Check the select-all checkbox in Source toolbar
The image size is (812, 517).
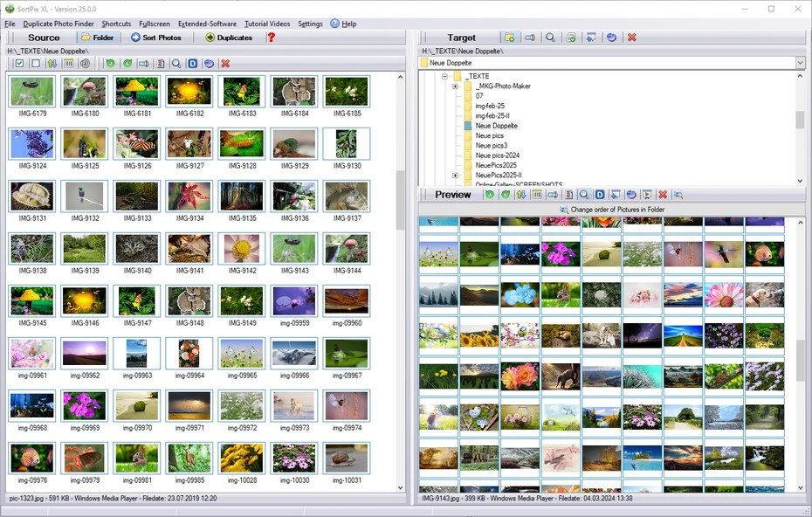19,64
